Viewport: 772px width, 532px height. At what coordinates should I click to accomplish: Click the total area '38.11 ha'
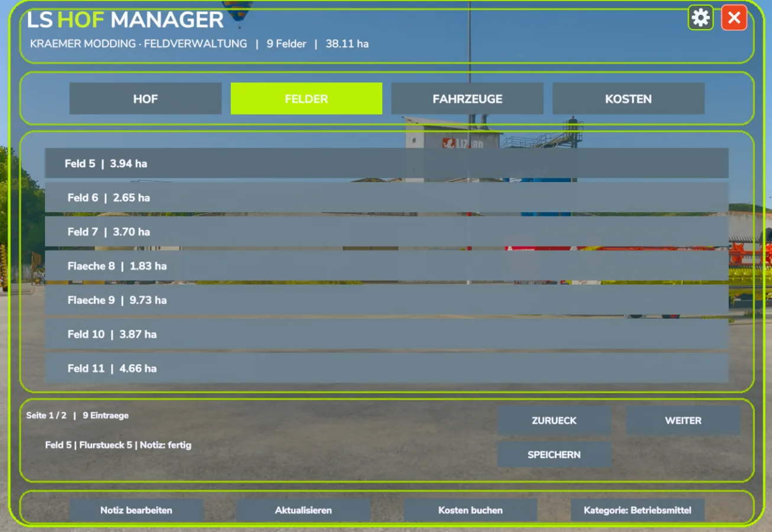347,44
